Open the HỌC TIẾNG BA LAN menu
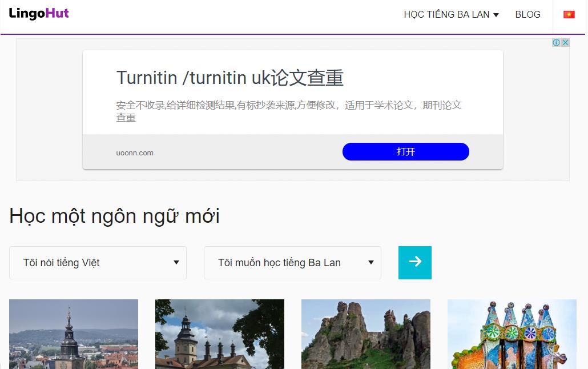This screenshot has width=588, height=369. click(x=451, y=15)
